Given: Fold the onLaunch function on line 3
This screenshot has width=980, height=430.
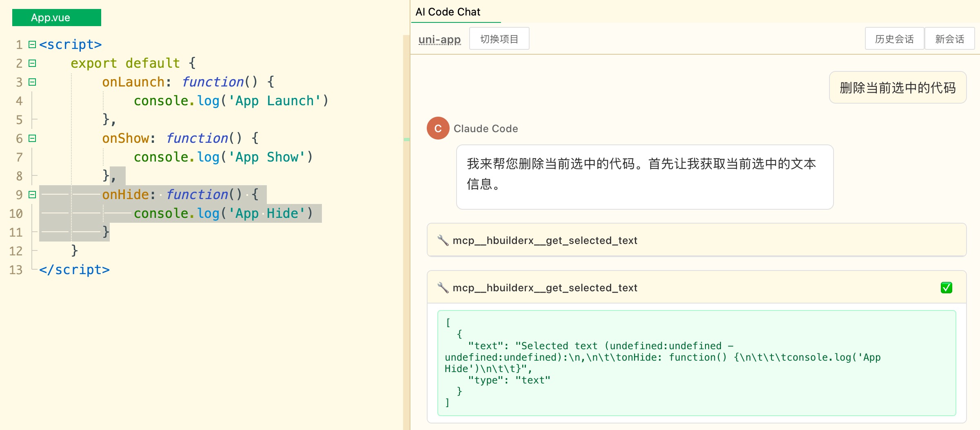Looking at the screenshot, I should (x=32, y=82).
